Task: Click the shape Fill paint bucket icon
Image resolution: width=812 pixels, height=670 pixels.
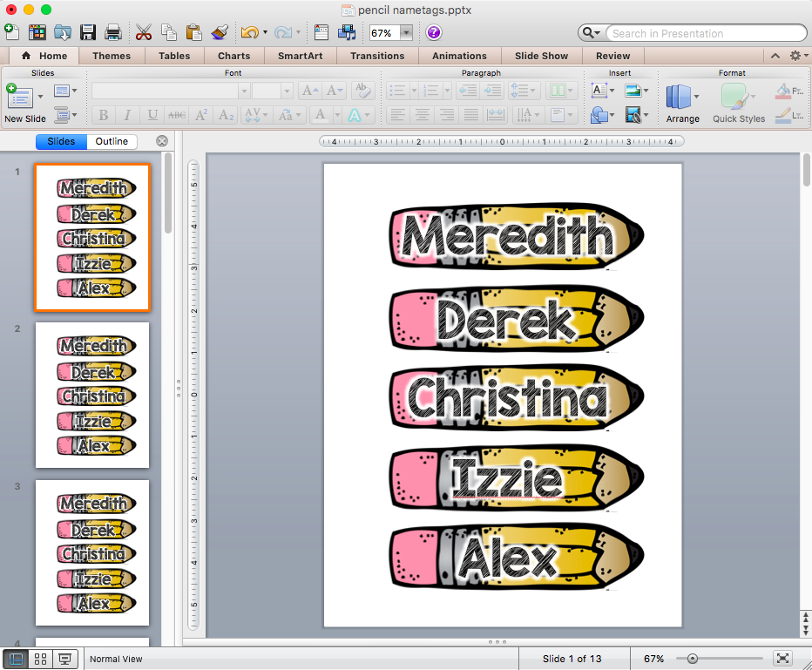Action: click(783, 91)
